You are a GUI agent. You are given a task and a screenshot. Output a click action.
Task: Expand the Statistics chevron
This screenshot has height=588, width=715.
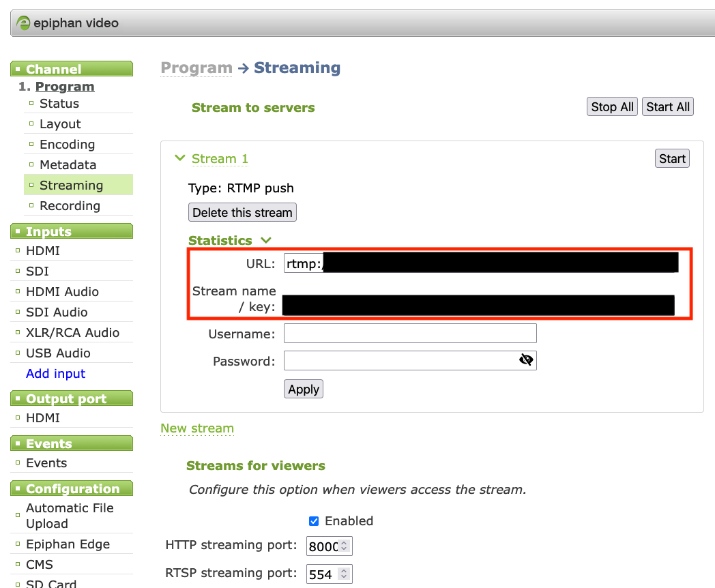[266, 240]
